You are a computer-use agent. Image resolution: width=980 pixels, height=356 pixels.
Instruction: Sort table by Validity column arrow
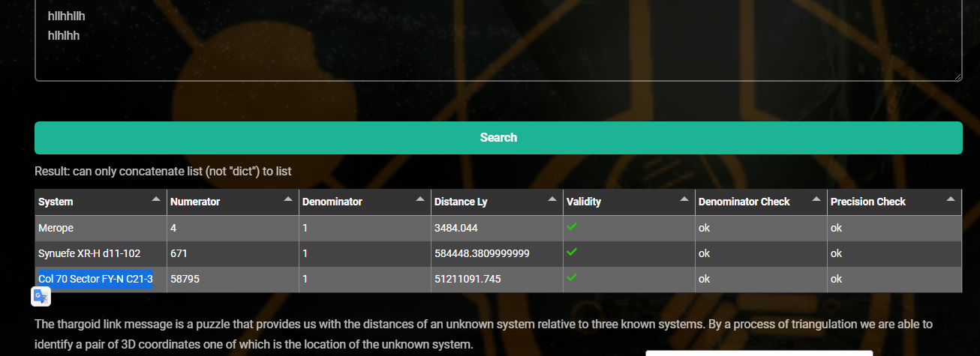[684, 199]
